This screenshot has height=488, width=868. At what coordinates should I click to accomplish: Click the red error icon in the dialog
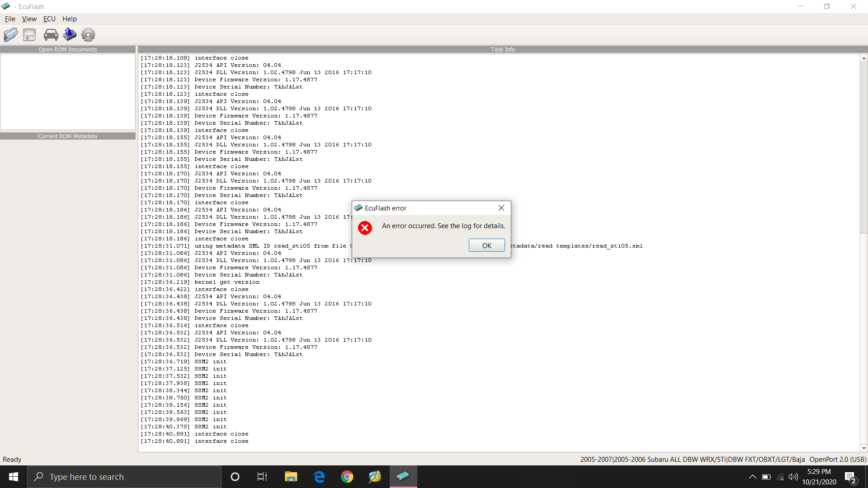coord(365,228)
